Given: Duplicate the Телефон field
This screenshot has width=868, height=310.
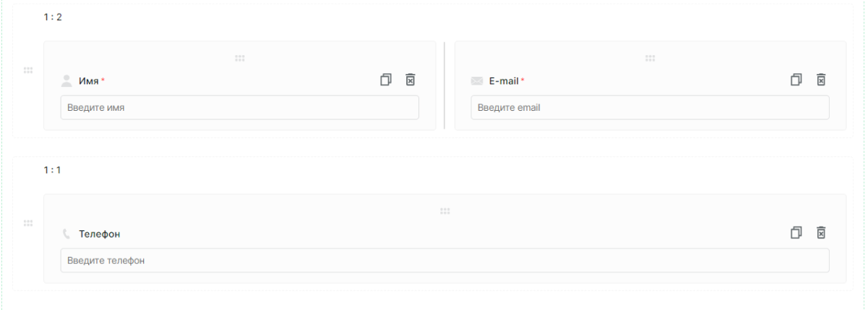Looking at the screenshot, I should 796,232.
